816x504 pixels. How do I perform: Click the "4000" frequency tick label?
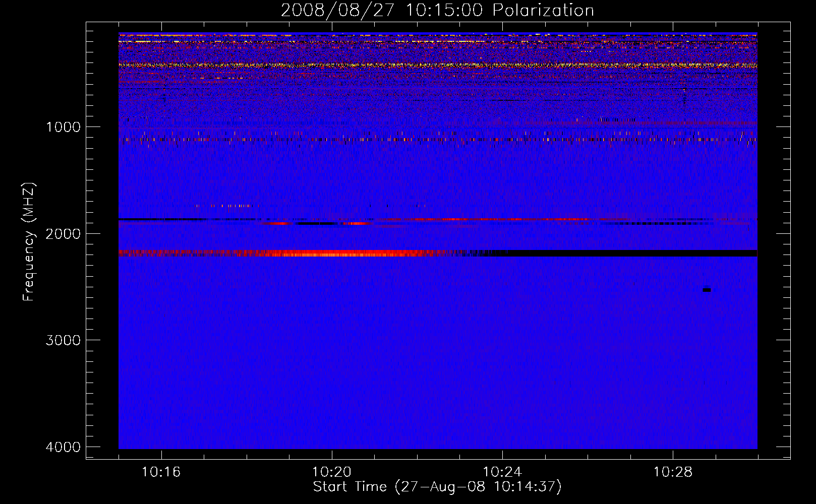pos(63,447)
